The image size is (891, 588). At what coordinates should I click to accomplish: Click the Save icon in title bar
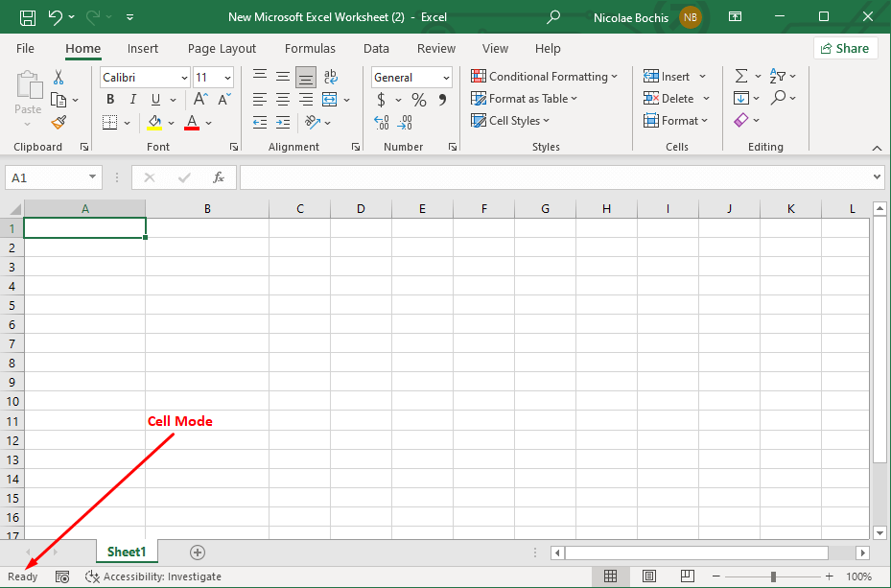(x=28, y=17)
